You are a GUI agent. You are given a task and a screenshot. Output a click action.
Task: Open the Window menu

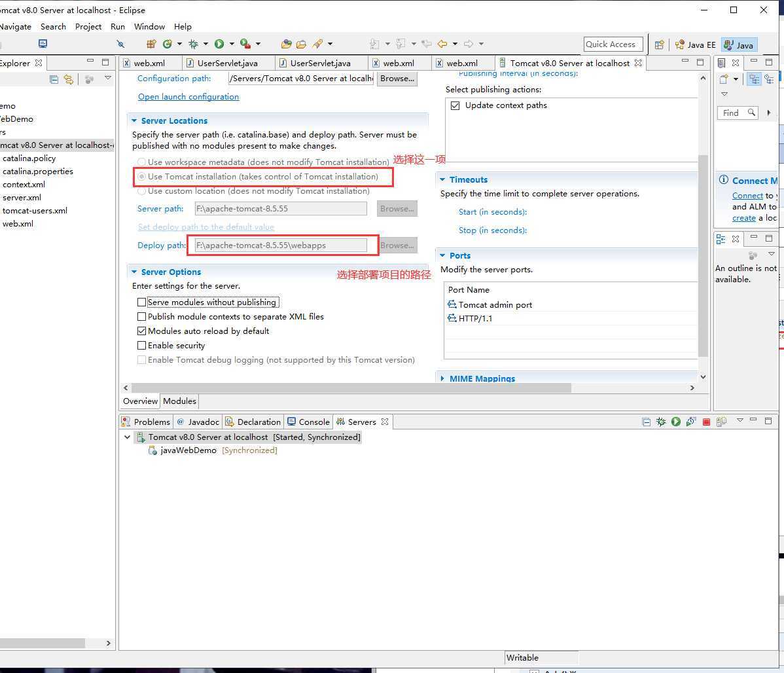(149, 27)
